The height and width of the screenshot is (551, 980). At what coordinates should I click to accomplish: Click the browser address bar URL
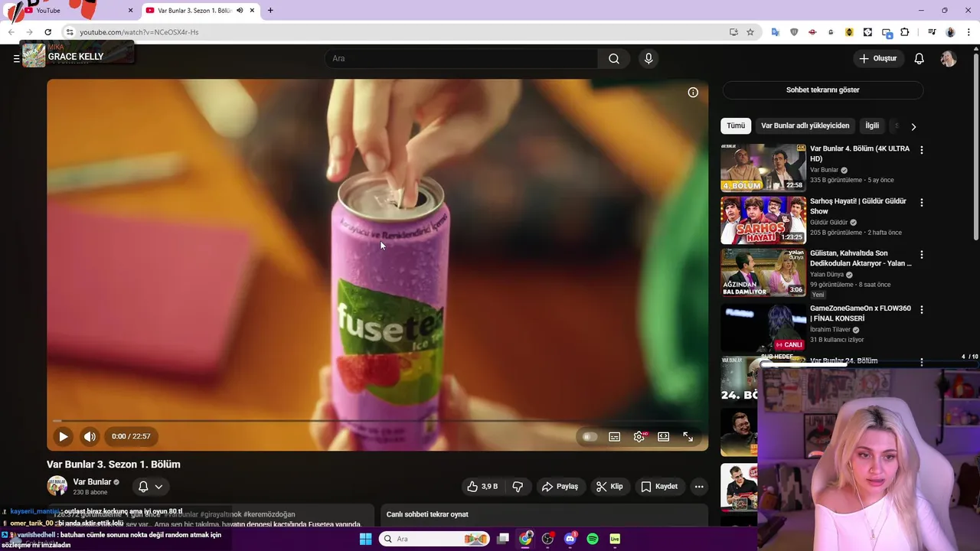(x=139, y=32)
